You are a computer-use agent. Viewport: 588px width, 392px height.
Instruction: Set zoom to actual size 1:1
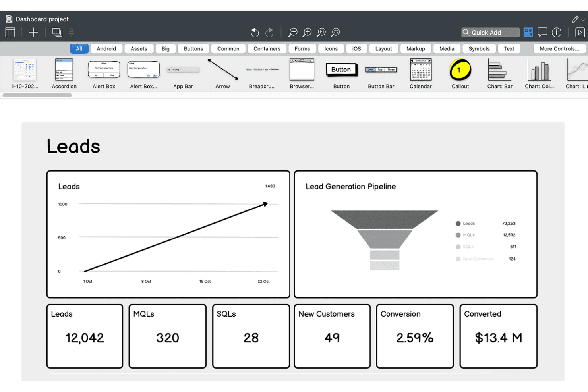click(x=321, y=33)
